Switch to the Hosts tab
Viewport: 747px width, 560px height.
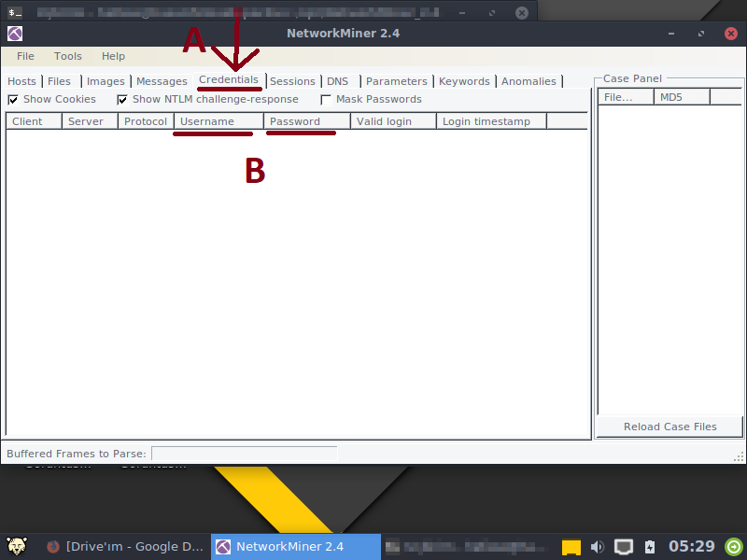[x=21, y=81]
